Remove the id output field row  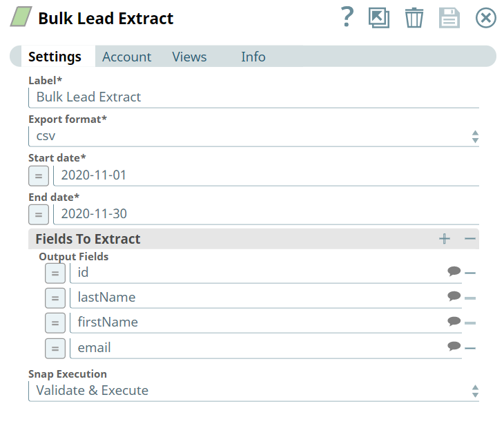tap(470, 273)
